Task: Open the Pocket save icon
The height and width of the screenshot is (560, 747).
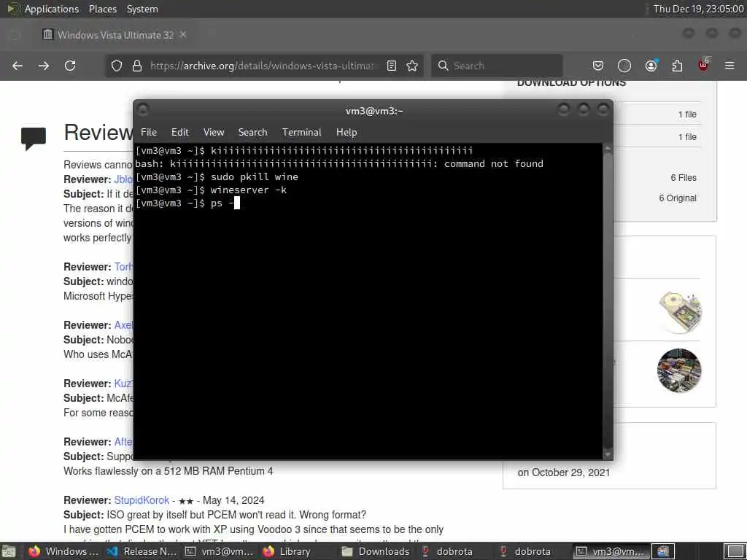Action: click(x=598, y=66)
